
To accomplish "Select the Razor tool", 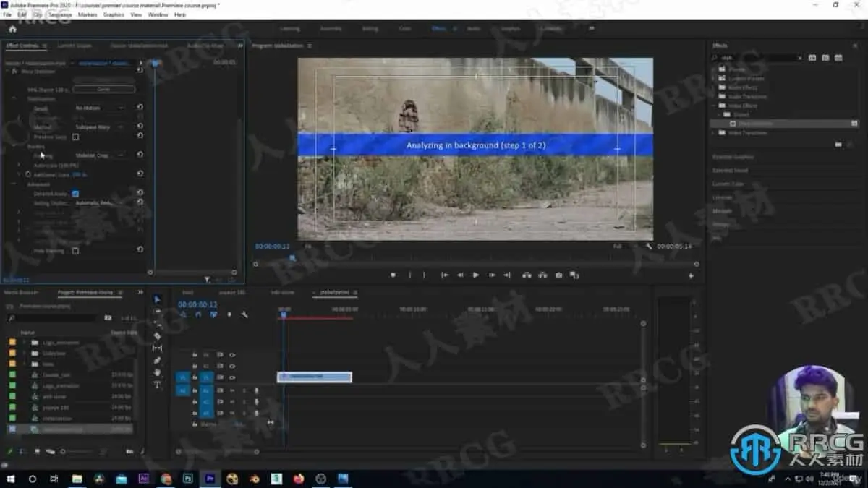I will tap(158, 336).
